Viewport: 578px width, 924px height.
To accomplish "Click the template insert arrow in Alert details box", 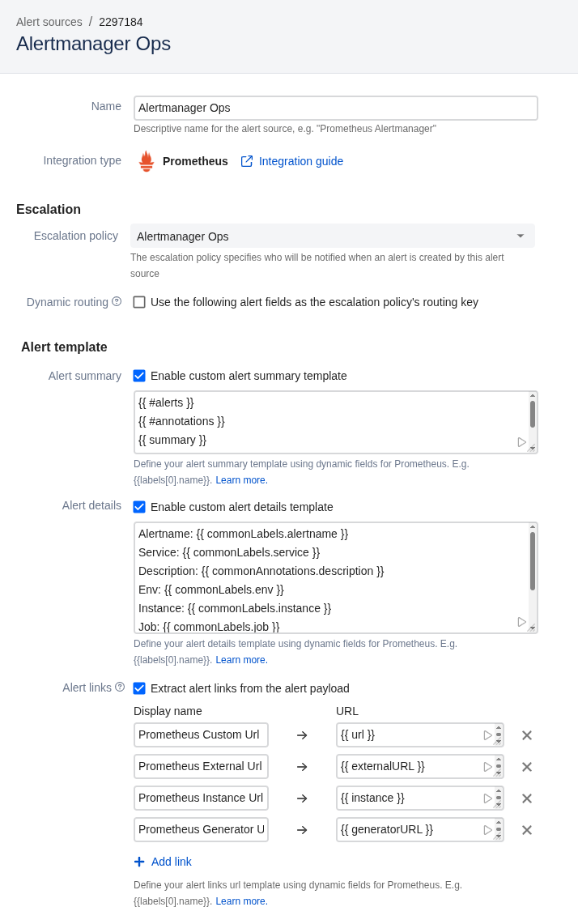I will click(x=522, y=622).
